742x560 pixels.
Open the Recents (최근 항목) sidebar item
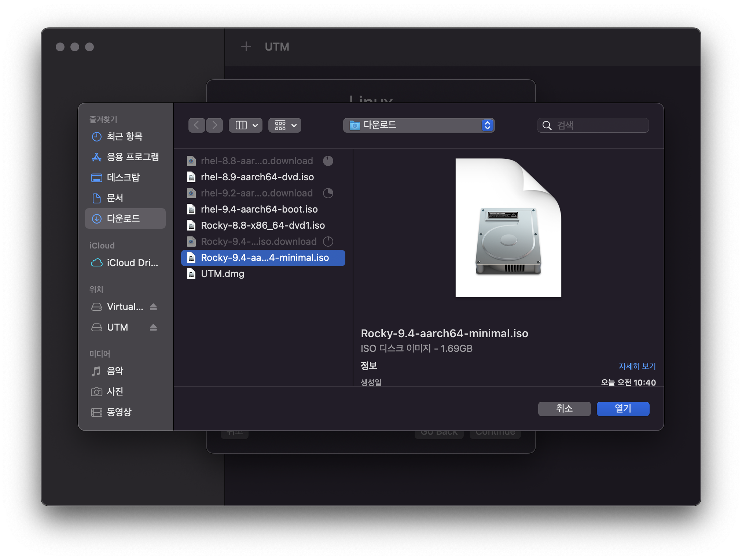click(x=125, y=137)
